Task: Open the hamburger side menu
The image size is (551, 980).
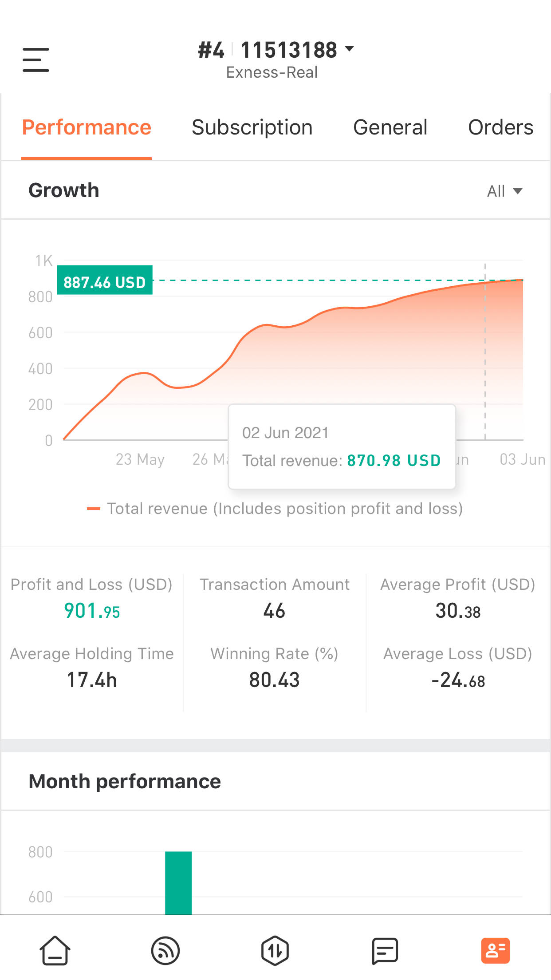Action: pyautogui.click(x=36, y=60)
